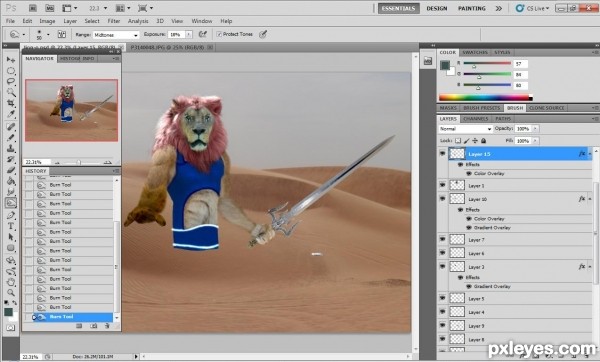Open the Exposure slider arrow
This screenshot has width=600, height=362.
point(189,34)
